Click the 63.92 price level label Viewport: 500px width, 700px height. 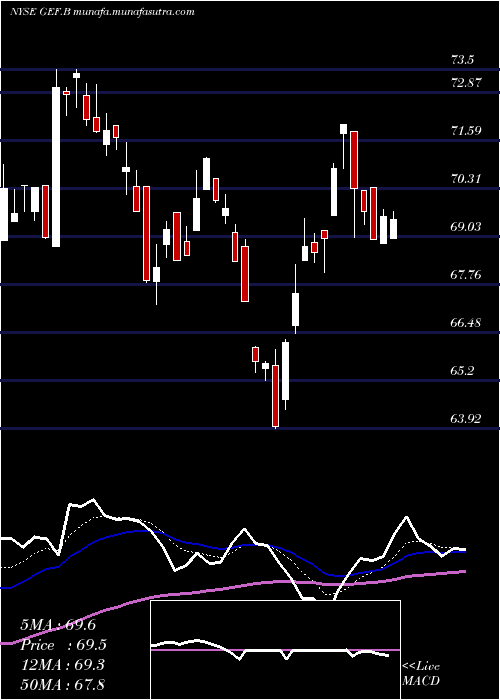(466, 419)
